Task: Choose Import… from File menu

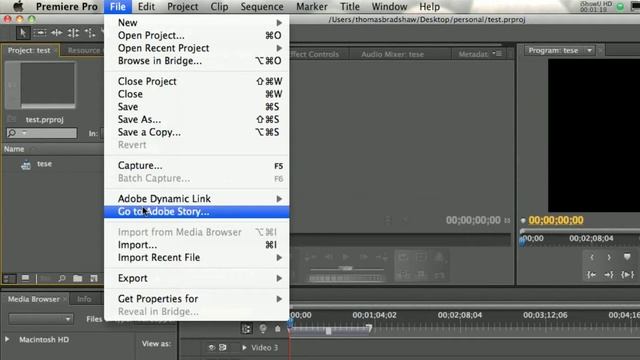Action: tap(197, 245)
